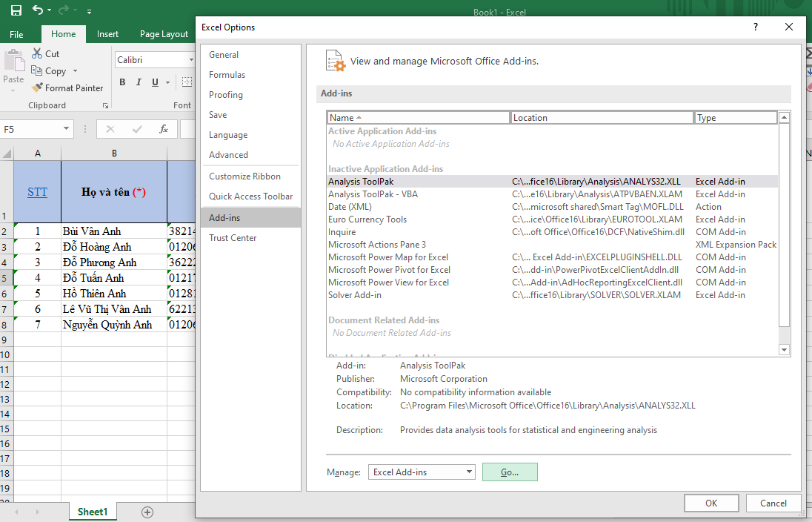812x522 pixels.
Task: Select Microsoft Power View for Excel row
Action: pyautogui.click(x=553, y=283)
